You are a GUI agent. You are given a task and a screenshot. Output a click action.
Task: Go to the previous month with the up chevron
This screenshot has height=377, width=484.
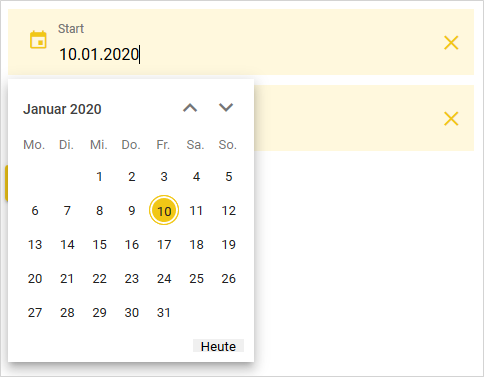pyautogui.click(x=190, y=108)
